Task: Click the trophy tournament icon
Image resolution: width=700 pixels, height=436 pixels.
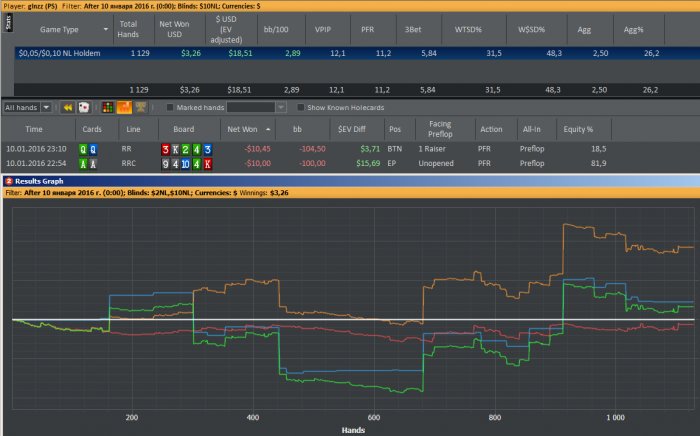Action: 141,107
